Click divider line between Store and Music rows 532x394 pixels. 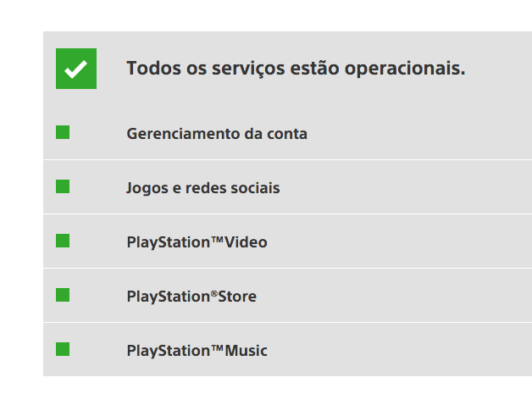pos(288,322)
